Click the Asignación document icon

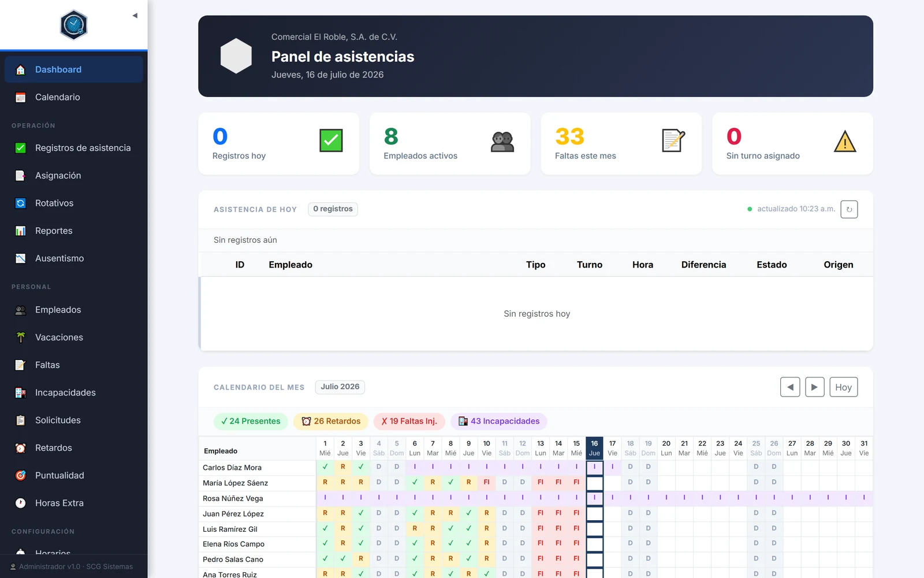click(x=21, y=176)
